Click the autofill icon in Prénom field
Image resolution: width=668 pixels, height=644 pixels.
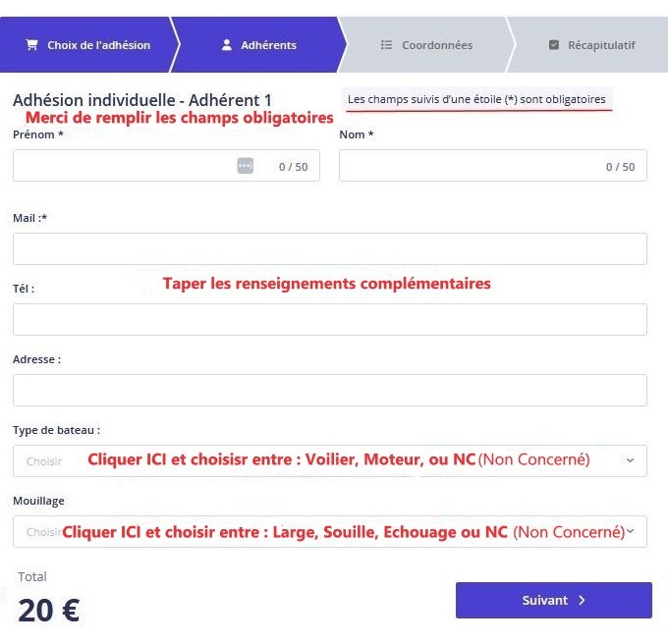[246, 166]
